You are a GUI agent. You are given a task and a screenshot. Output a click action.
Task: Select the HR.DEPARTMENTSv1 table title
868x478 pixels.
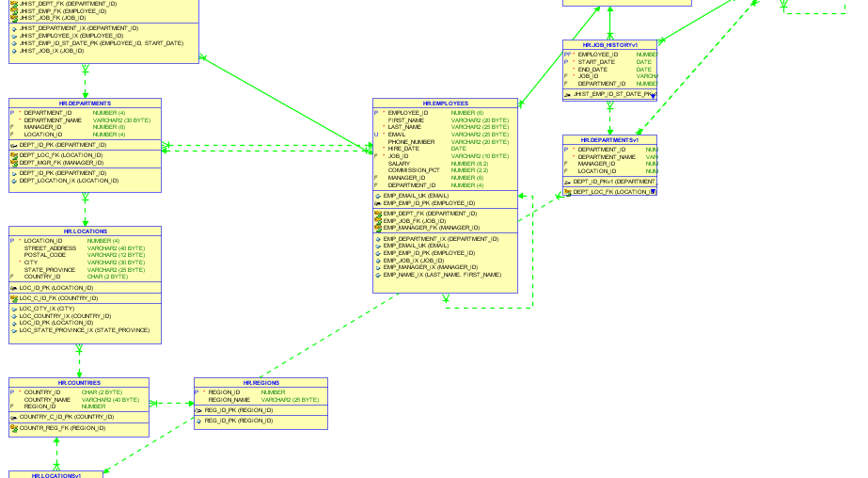pos(610,141)
